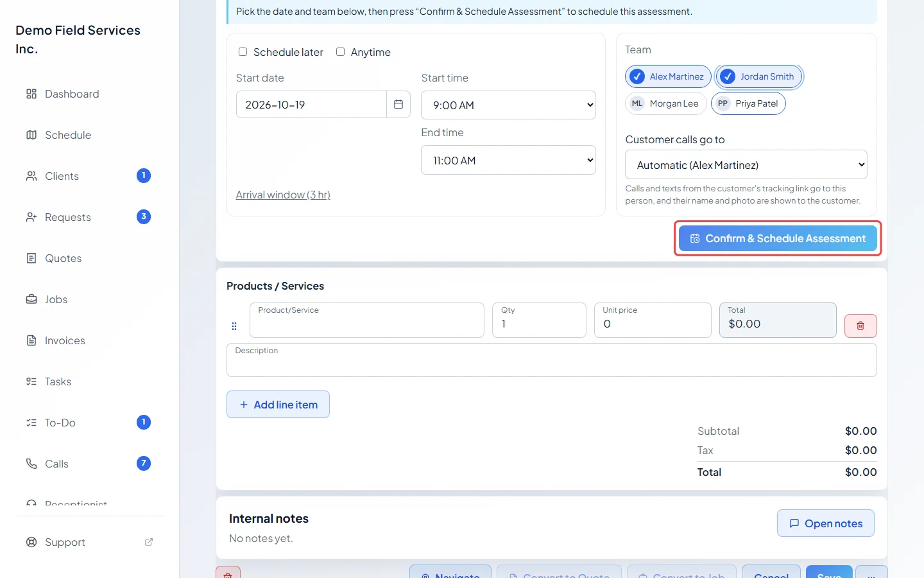The width and height of the screenshot is (924, 578).
Task: Delete the line item with trash icon
Action: coord(860,326)
